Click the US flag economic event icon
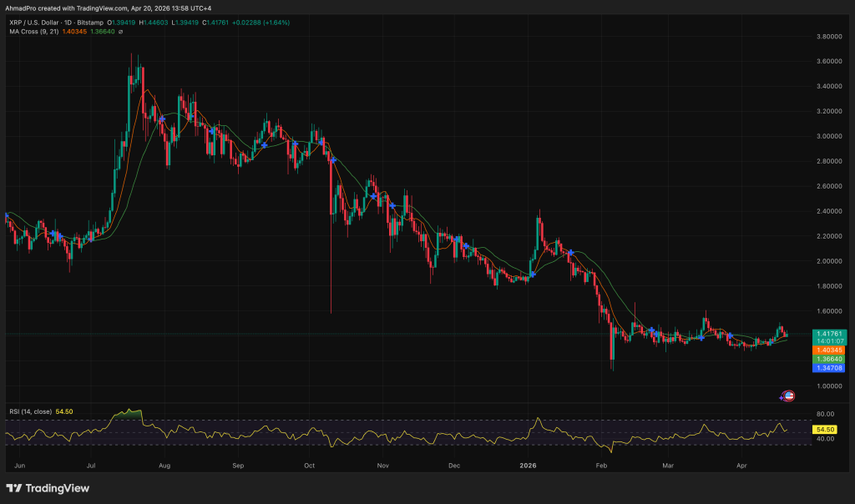The height and width of the screenshot is (504, 855). coord(789,395)
